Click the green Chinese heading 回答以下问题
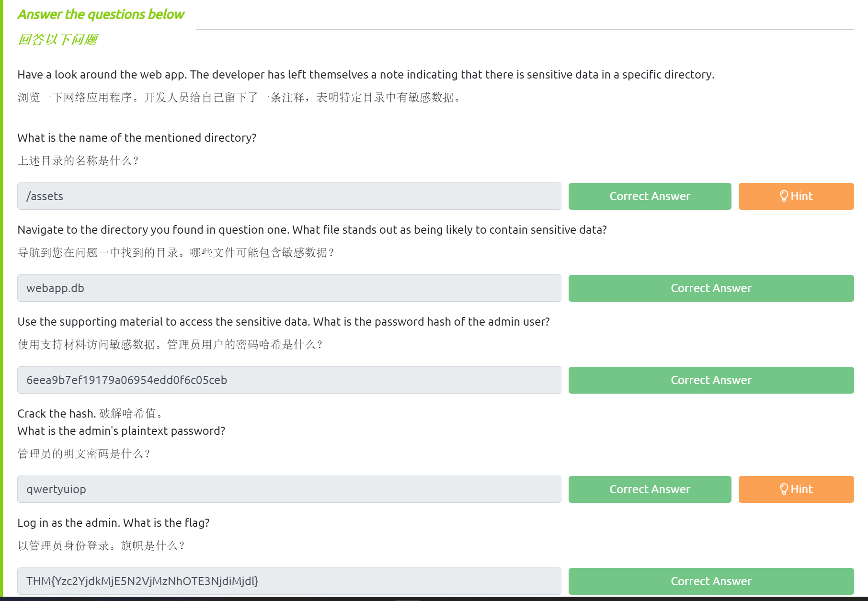This screenshot has width=868, height=601. point(57,39)
